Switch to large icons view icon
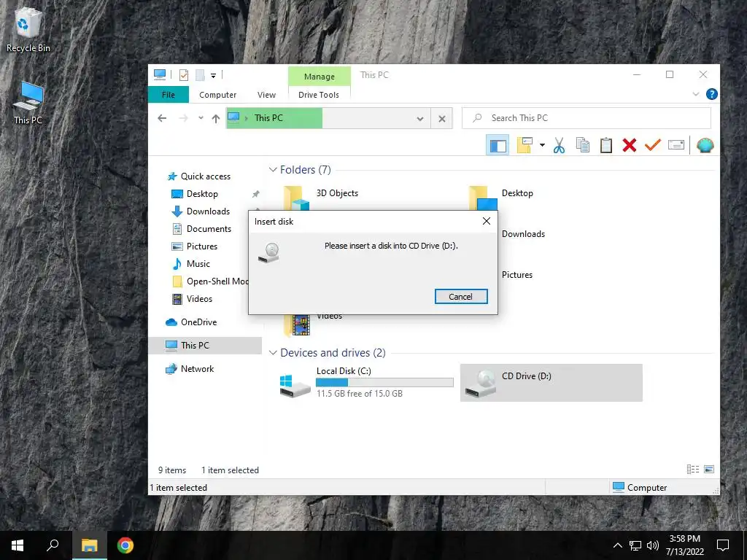Viewport: 747px width, 560px height. (x=709, y=470)
